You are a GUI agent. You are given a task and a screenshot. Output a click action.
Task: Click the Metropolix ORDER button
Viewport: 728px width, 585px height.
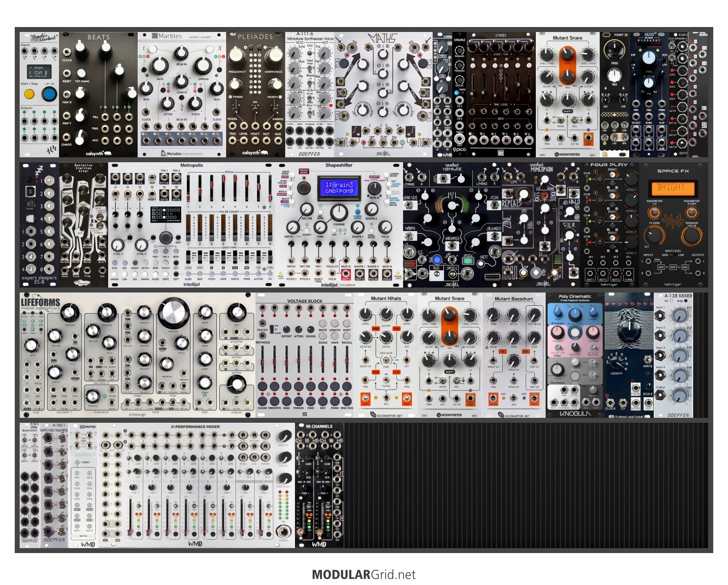114,275
